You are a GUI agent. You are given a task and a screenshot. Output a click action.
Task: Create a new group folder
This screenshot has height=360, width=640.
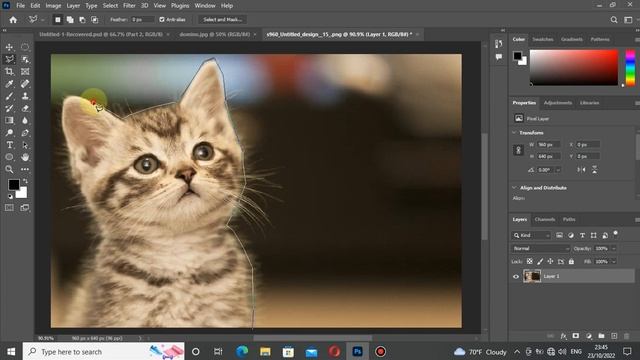point(601,336)
